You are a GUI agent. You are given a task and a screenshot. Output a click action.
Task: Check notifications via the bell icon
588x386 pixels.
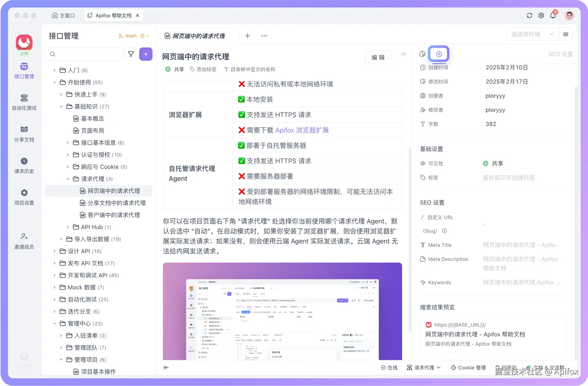(x=553, y=15)
